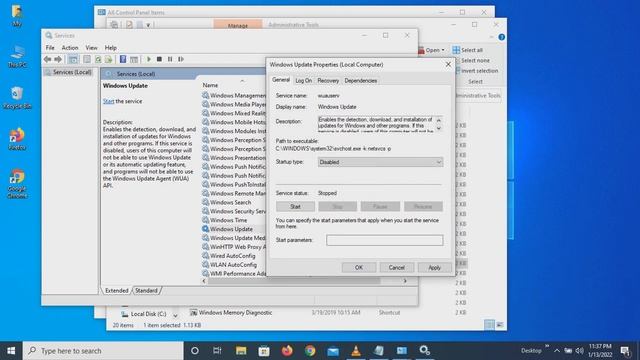
Task: Open the Recycle Bin desktop icon
Action: click(x=17, y=98)
